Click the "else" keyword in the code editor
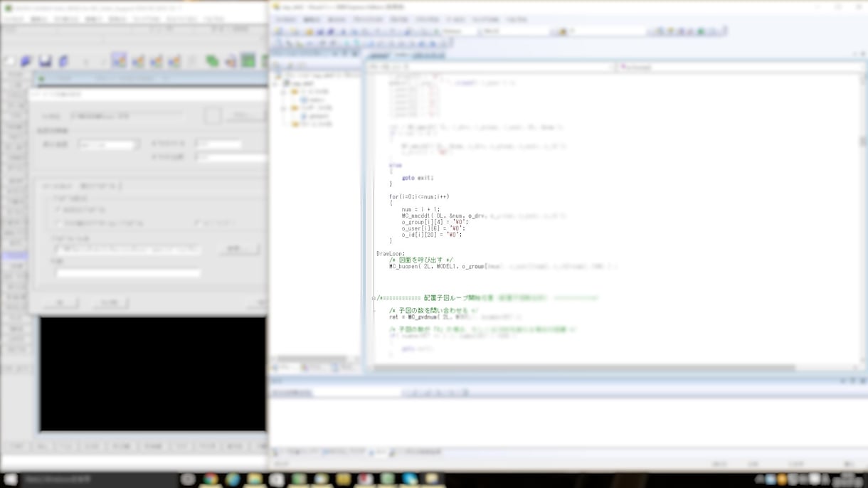Screen dimensions: 868x488 (x=395, y=165)
